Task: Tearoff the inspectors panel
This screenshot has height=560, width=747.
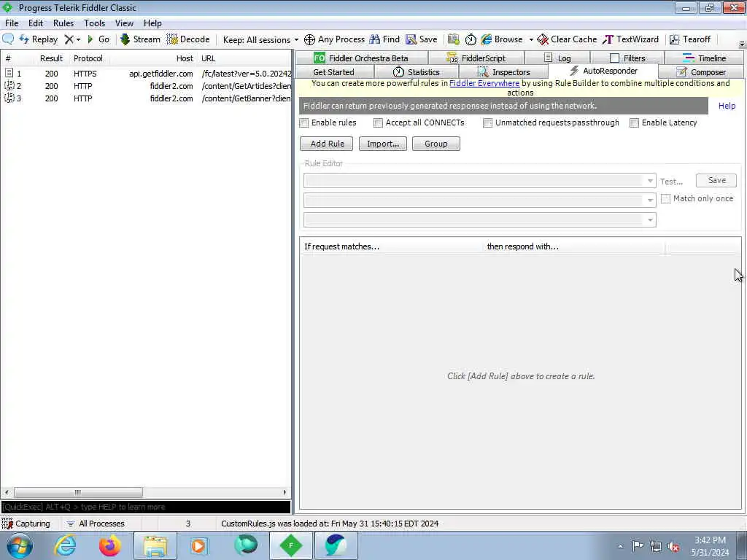Action: click(x=690, y=39)
